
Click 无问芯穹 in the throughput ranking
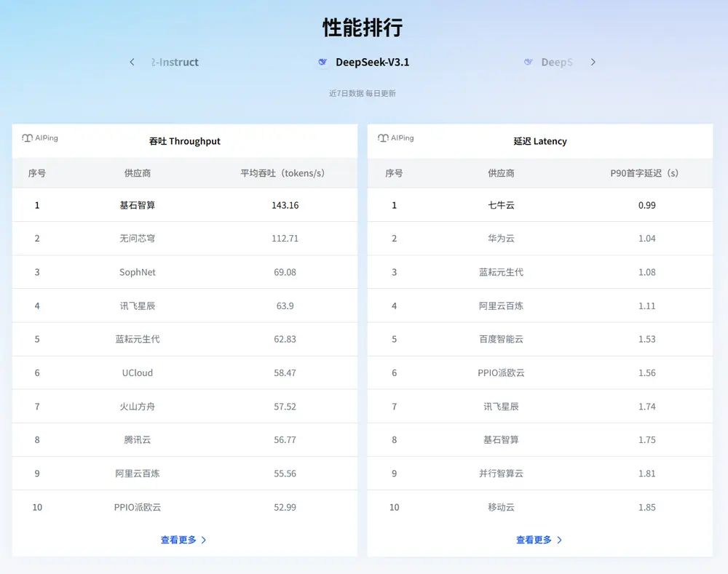click(138, 239)
